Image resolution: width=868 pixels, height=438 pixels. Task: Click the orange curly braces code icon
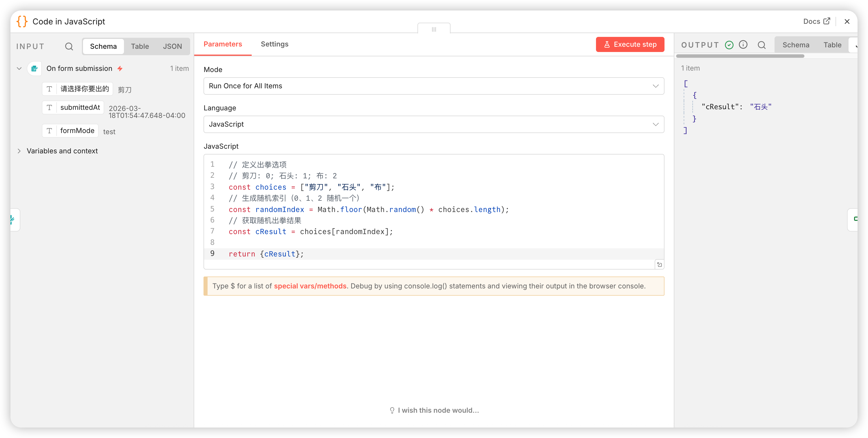[22, 21]
